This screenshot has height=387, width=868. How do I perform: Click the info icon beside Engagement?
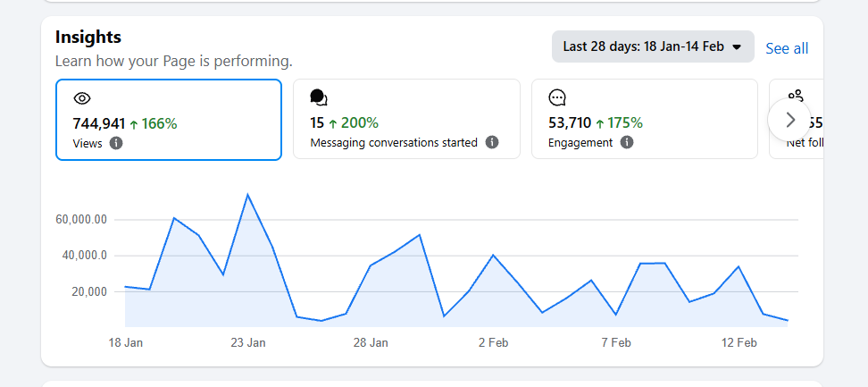(627, 143)
